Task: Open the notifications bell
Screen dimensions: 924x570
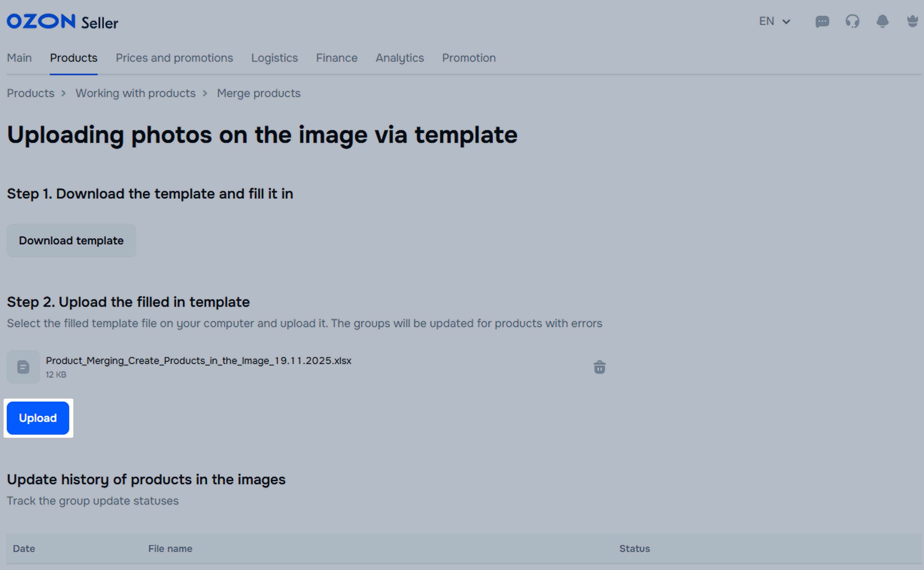Action: point(882,21)
